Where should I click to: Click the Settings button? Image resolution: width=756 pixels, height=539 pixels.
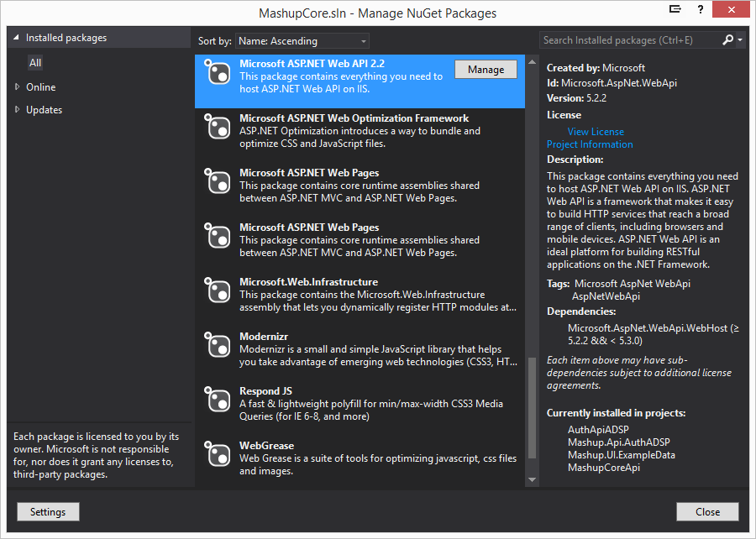[48, 511]
